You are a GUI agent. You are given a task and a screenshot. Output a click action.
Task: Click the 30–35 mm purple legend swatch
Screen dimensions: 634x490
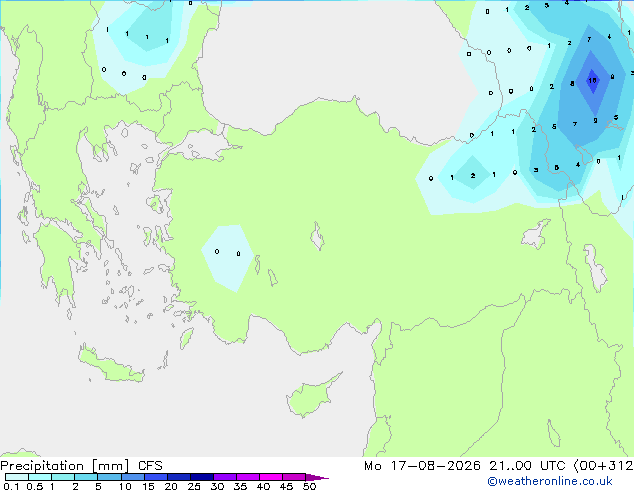[225, 477]
